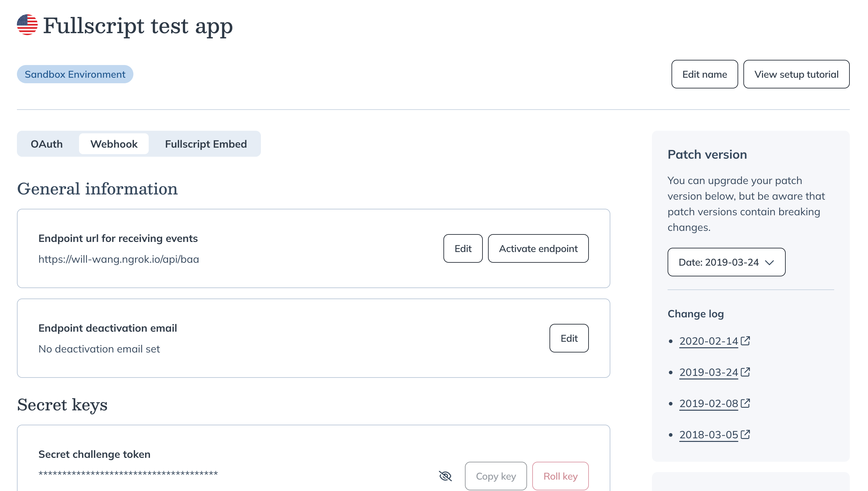Edit the endpoint deactivation email

click(569, 338)
